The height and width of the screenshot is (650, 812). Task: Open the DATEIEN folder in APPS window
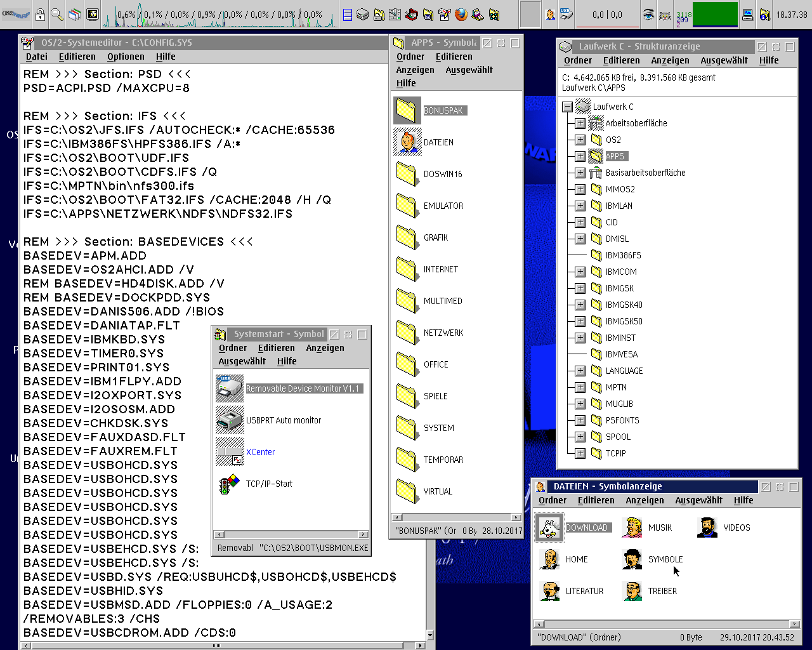point(407,142)
